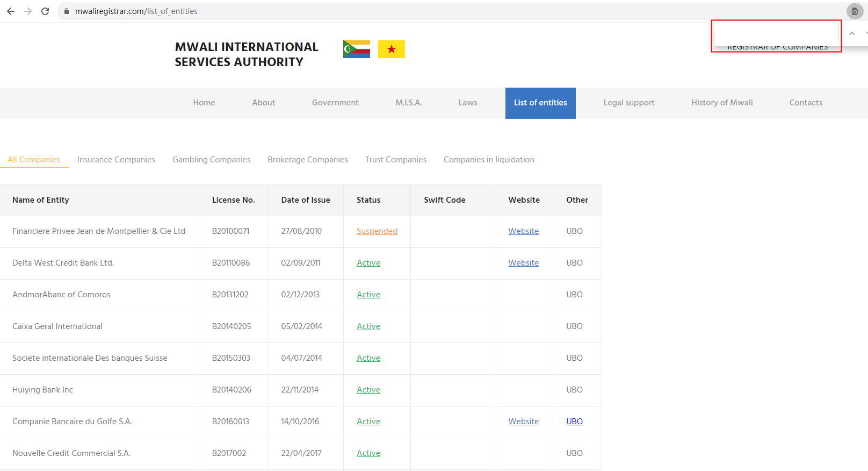Image resolution: width=868 pixels, height=471 pixels.
Task: Click the yellow flag with red star
Action: click(x=391, y=49)
